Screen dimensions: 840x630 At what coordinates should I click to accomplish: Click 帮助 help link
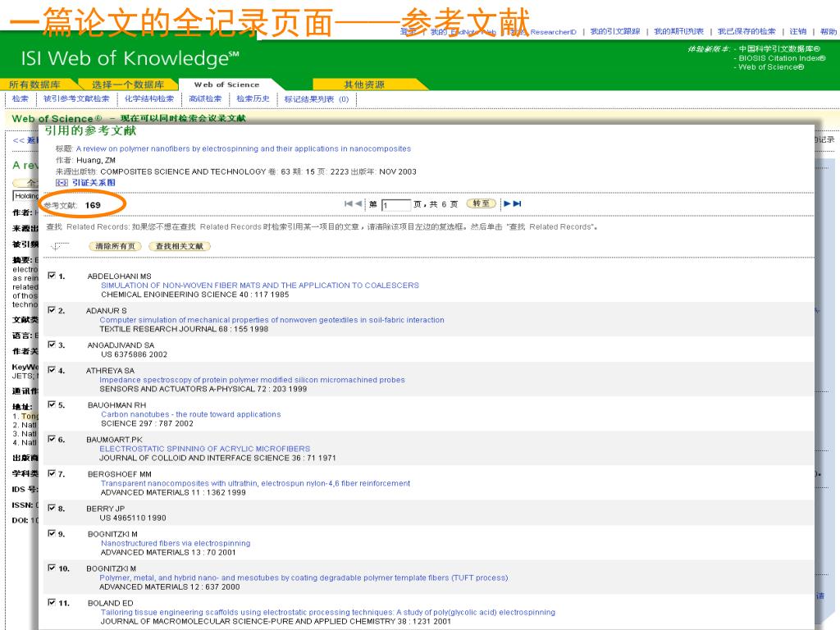point(829,32)
